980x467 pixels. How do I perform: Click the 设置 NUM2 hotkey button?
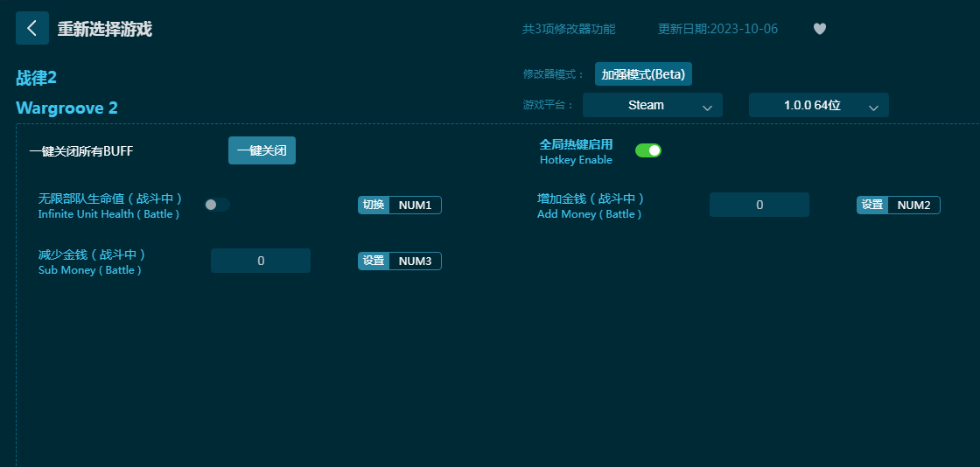pyautogui.click(x=898, y=205)
